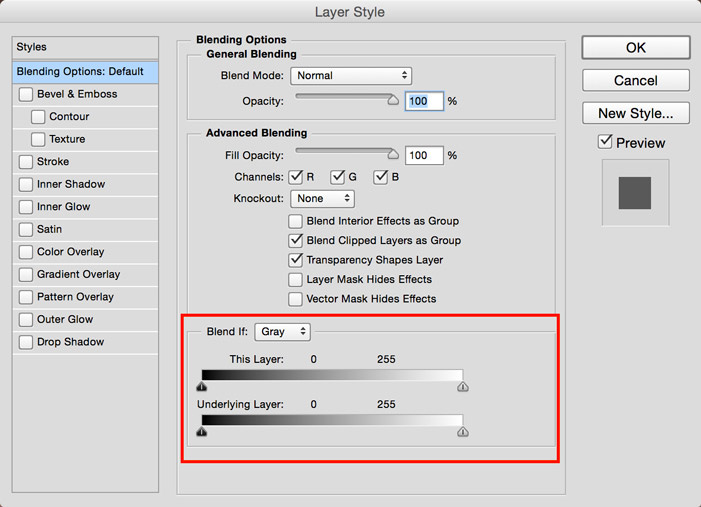Enable the Stroke effect checkbox
Viewport: 701px width, 507px height.
[x=26, y=162]
